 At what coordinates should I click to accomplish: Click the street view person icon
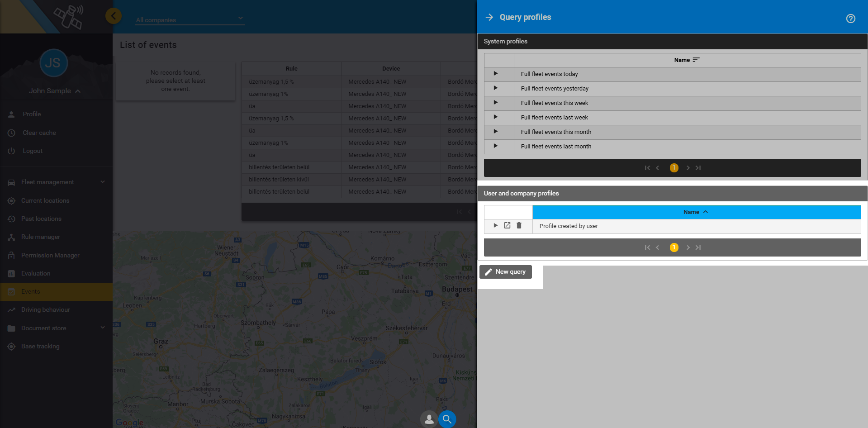point(429,419)
